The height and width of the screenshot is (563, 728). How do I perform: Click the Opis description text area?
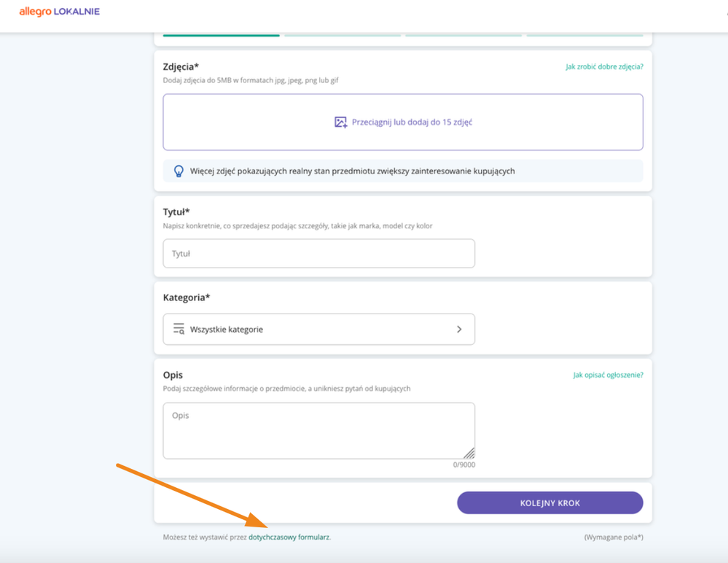pos(319,430)
